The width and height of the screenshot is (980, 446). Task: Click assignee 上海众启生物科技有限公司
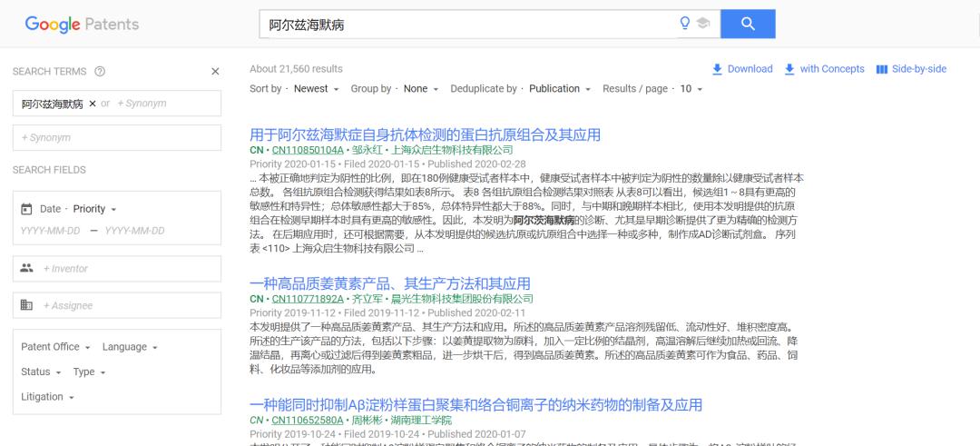point(452,150)
